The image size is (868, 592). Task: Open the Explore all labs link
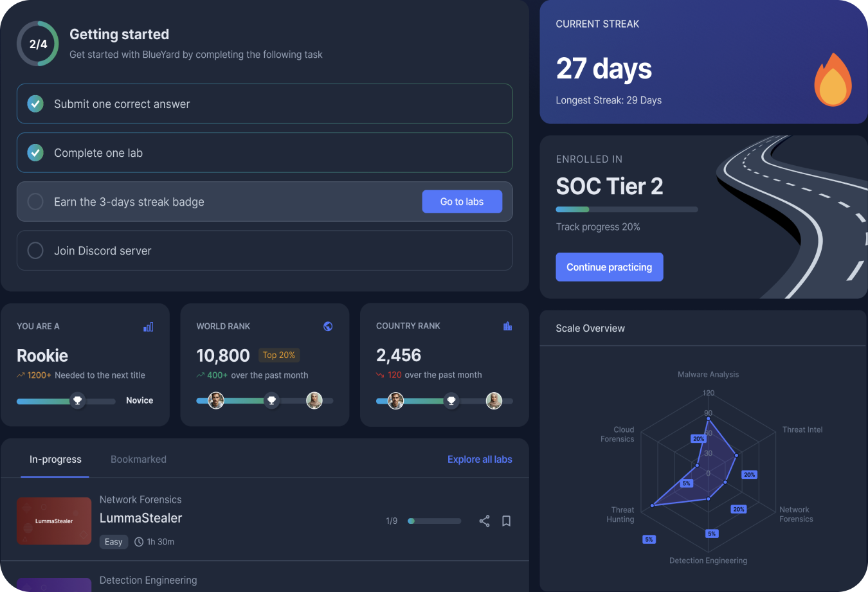(480, 460)
